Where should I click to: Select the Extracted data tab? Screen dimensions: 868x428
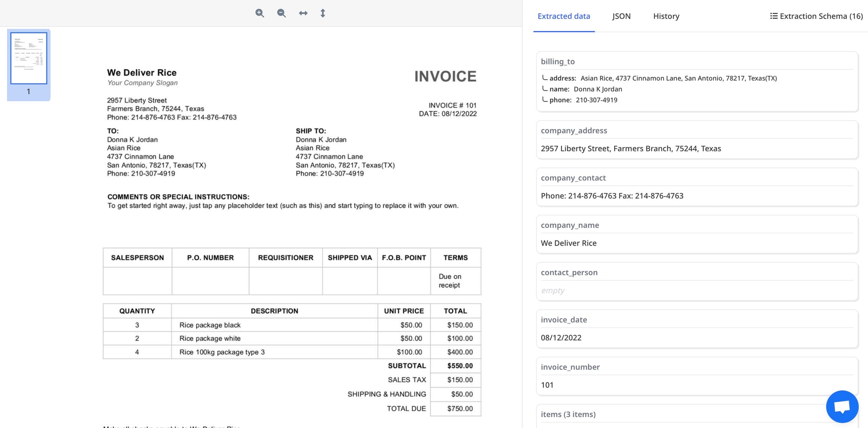[563, 16]
